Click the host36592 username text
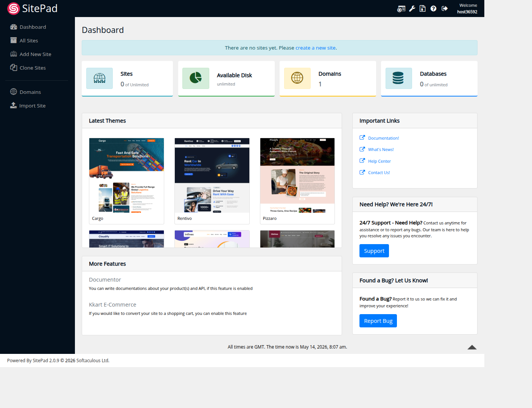Image resolution: width=532 pixels, height=408 pixels. [x=467, y=12]
